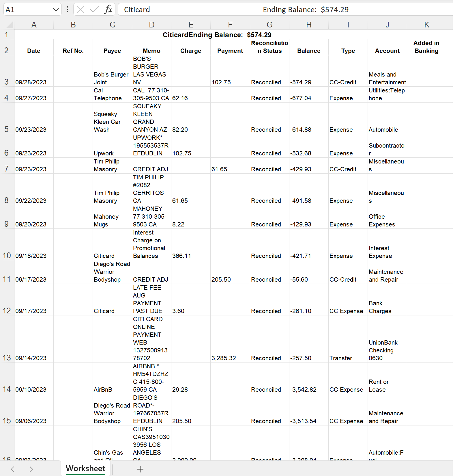Select the UnionBank Checking 0630 account cell
The height and width of the screenshot is (476, 453).
(x=387, y=339)
